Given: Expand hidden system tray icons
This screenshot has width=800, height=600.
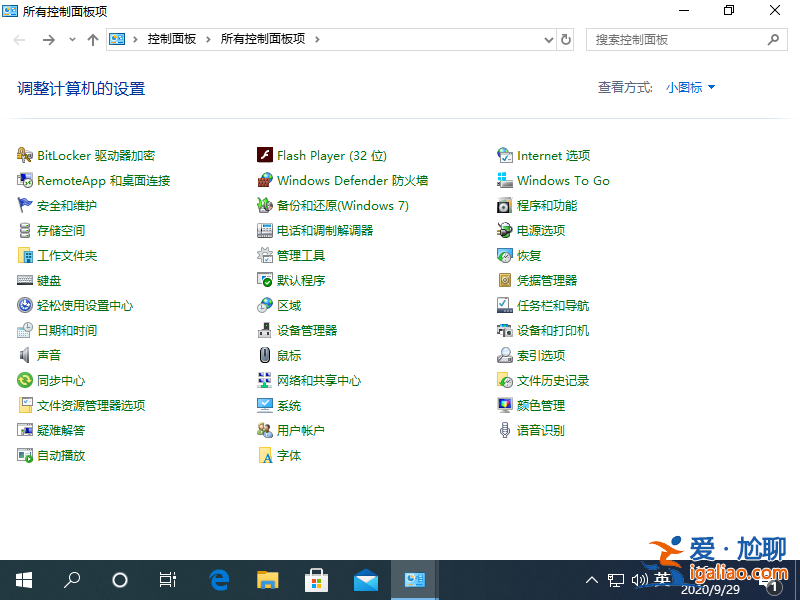Looking at the screenshot, I should tap(592, 579).
